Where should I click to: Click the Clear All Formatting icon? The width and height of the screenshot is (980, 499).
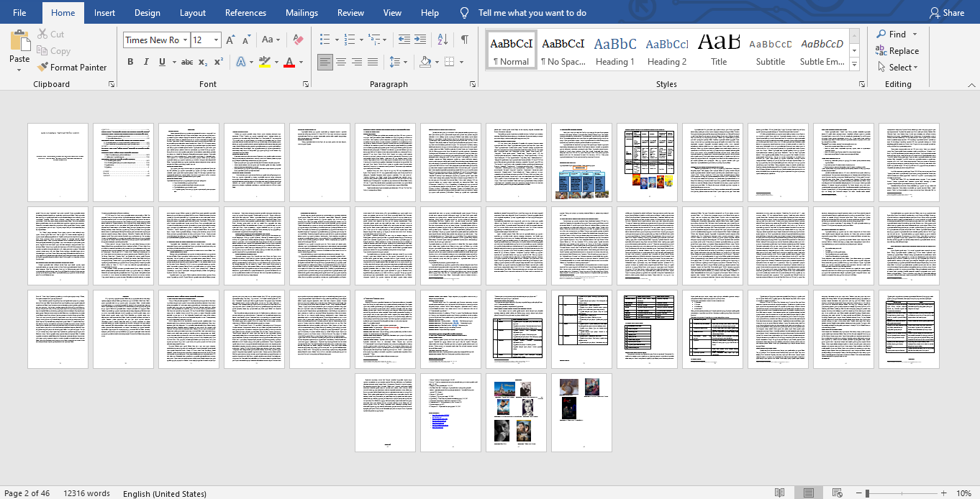[x=299, y=40]
